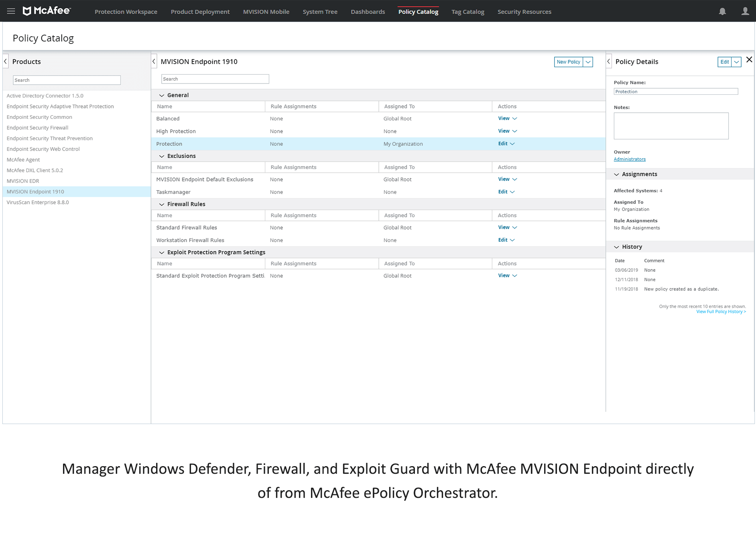
Task: Click the Products search field
Action: click(x=67, y=80)
